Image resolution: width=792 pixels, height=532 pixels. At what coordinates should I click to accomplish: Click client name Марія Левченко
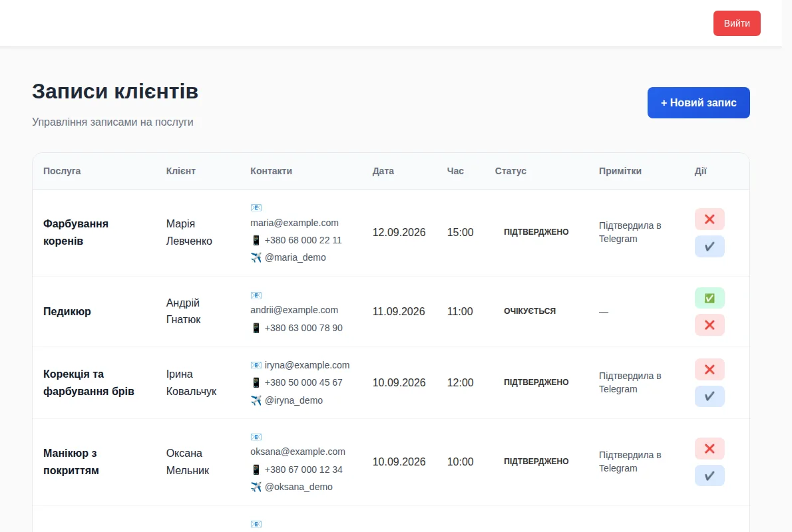click(189, 232)
